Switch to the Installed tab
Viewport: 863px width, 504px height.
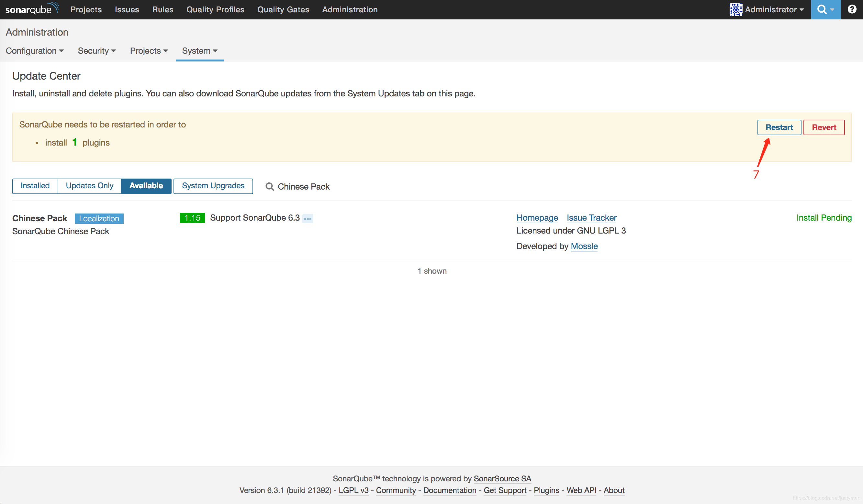[x=35, y=186]
